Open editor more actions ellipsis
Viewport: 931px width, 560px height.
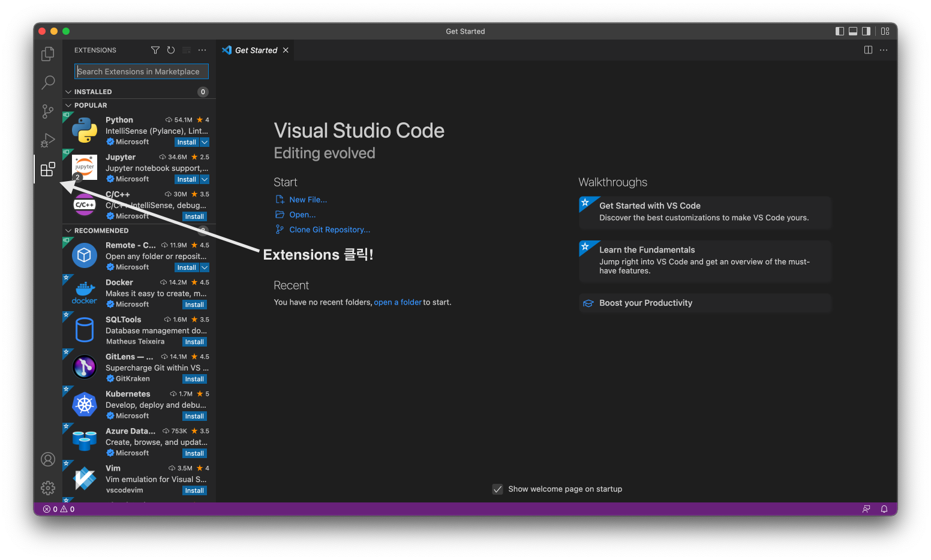[884, 50]
